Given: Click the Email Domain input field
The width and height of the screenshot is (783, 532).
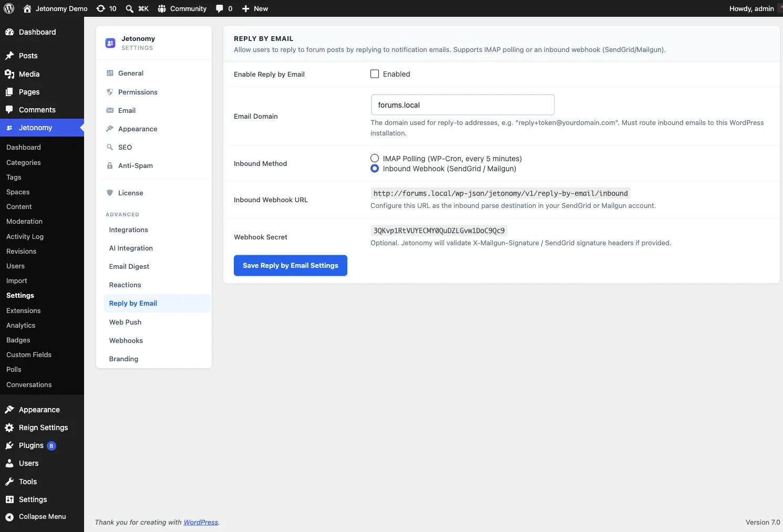Looking at the screenshot, I should (x=462, y=105).
